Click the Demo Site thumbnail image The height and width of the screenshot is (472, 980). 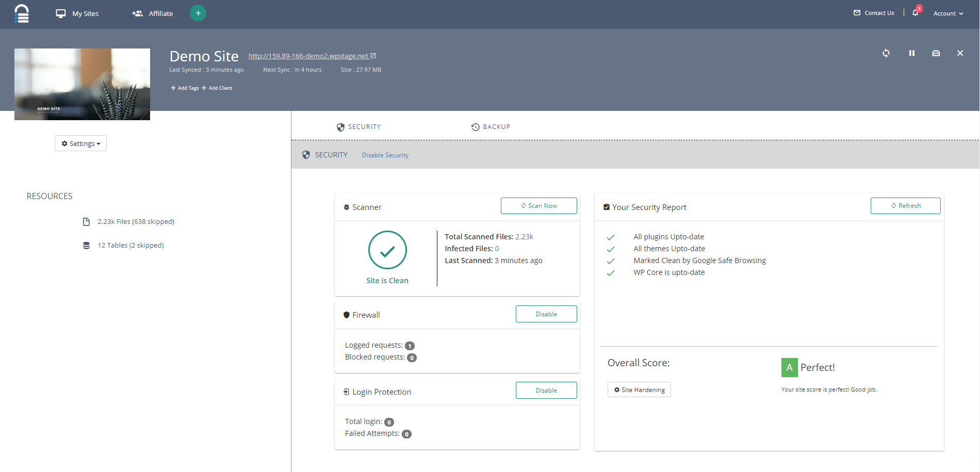pos(82,84)
